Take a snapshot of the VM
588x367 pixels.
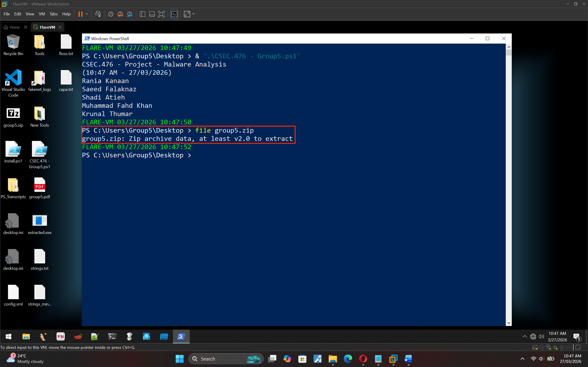tap(110, 14)
